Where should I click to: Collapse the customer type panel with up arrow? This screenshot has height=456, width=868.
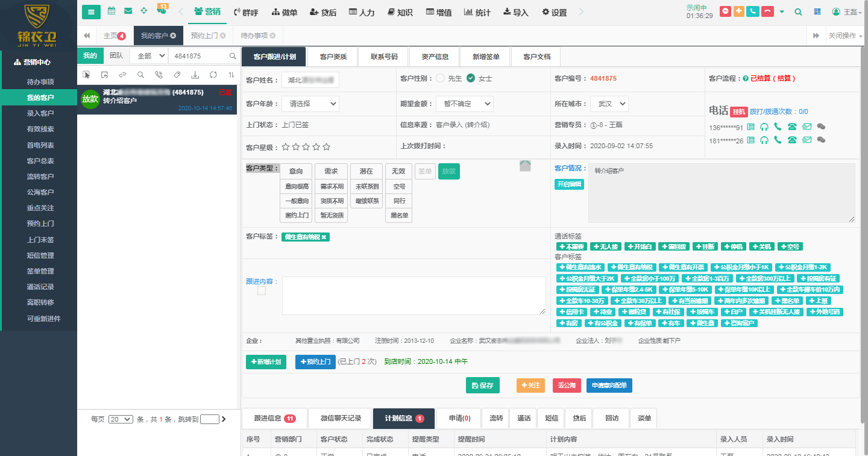525,166
